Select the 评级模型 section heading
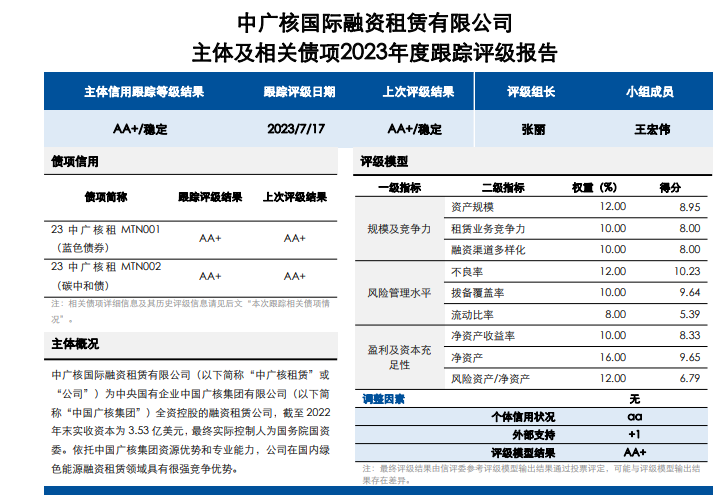 point(384,162)
